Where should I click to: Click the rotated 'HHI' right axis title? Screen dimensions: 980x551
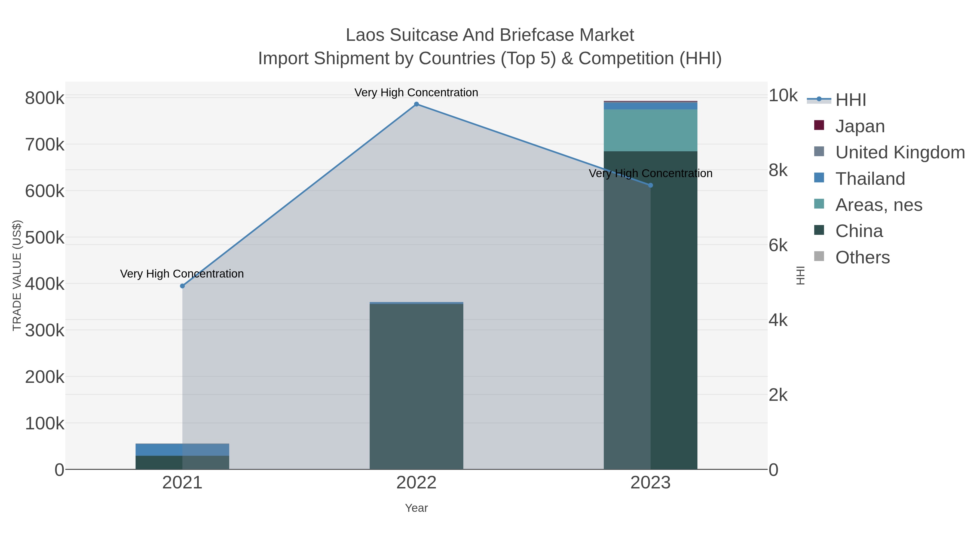800,275
